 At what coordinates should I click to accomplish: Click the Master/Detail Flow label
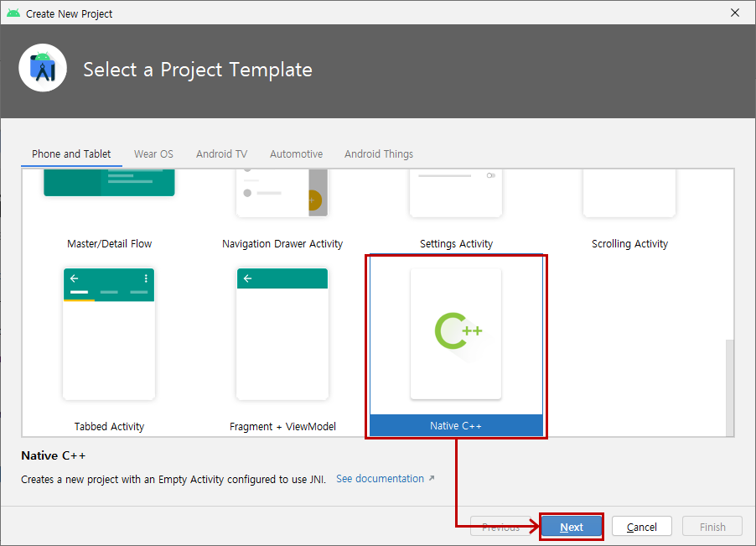[110, 243]
